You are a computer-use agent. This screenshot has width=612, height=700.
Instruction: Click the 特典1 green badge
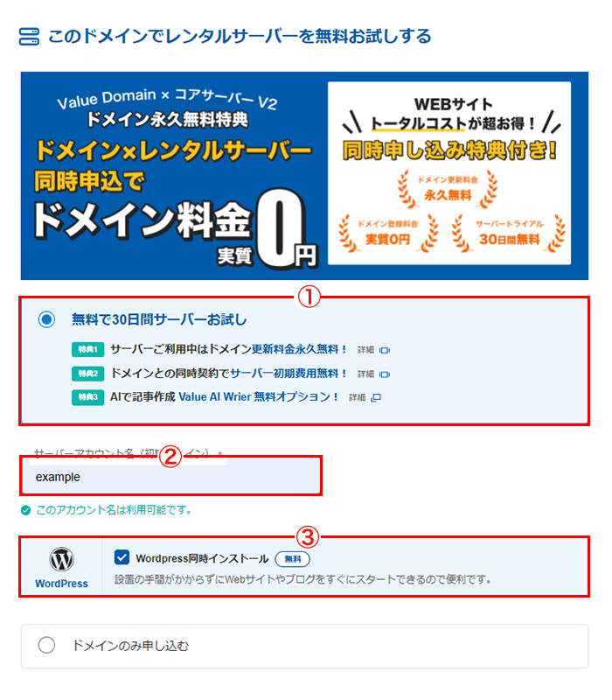88,349
